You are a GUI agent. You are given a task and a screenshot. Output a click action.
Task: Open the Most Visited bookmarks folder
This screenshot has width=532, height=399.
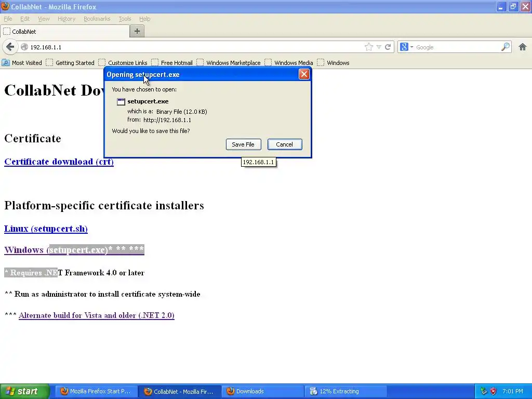click(22, 63)
